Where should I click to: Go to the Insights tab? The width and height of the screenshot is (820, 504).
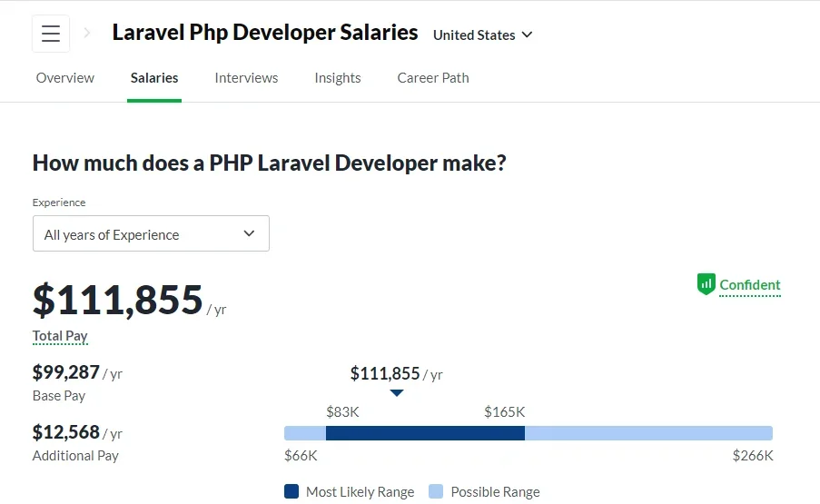pos(338,78)
